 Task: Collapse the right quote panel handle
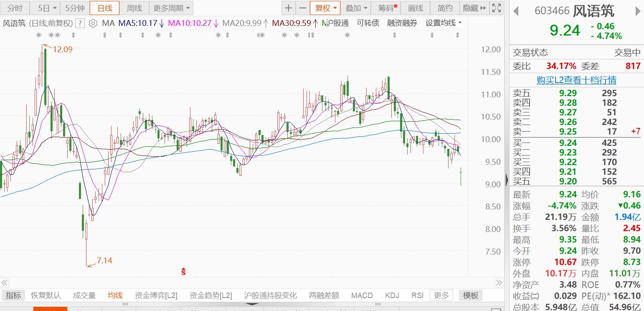(x=507, y=180)
